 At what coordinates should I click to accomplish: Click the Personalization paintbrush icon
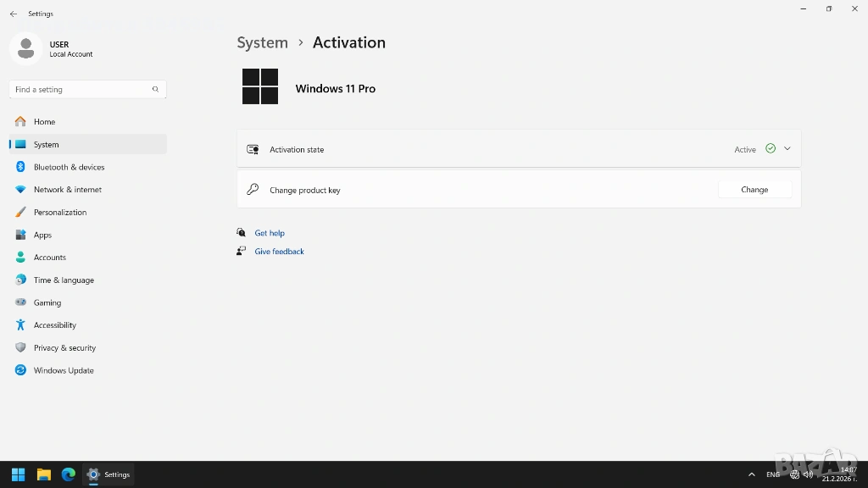(x=20, y=213)
